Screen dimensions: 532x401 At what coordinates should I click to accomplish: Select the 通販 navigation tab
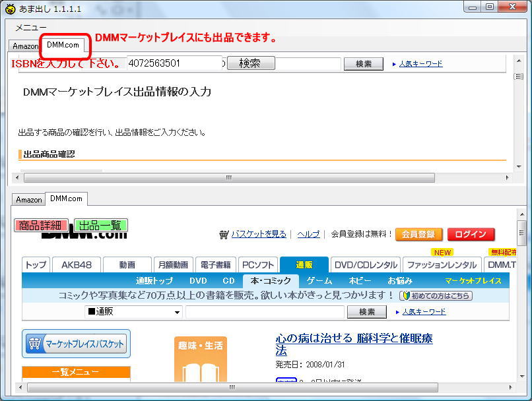pyautogui.click(x=304, y=264)
